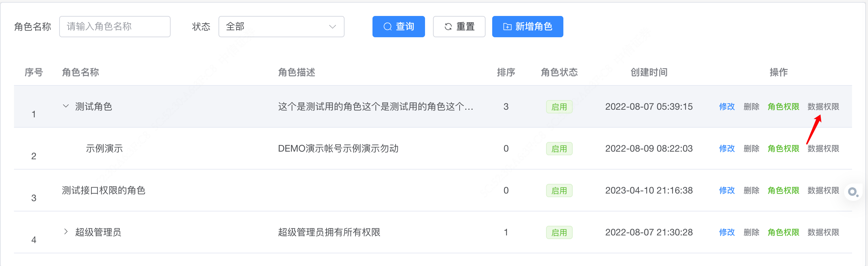This screenshot has height=266, width=868.
Task: Click the 排序 column header
Action: click(506, 72)
